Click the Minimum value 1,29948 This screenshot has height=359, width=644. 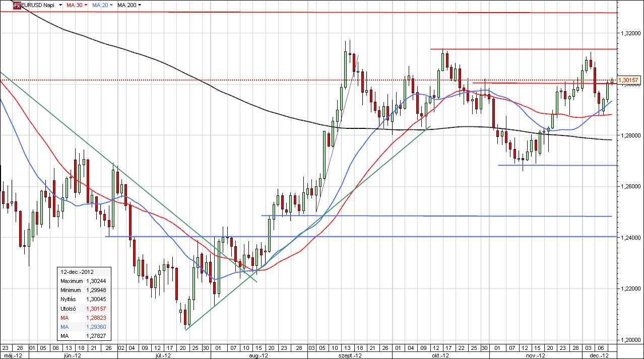click(x=96, y=290)
